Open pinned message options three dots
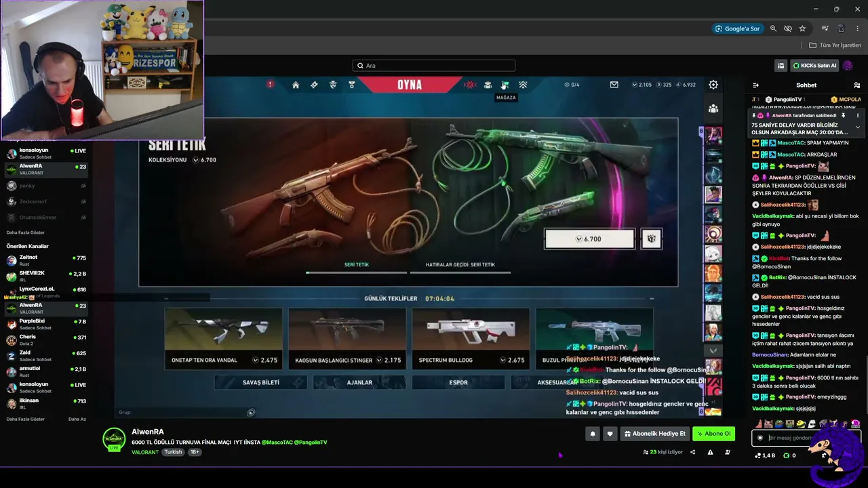 click(x=857, y=116)
